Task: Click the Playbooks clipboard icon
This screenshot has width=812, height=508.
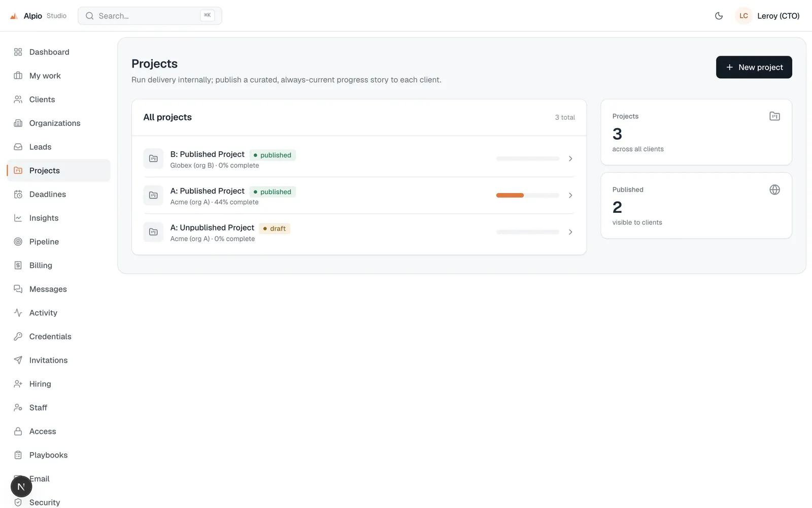Action: [x=18, y=455]
